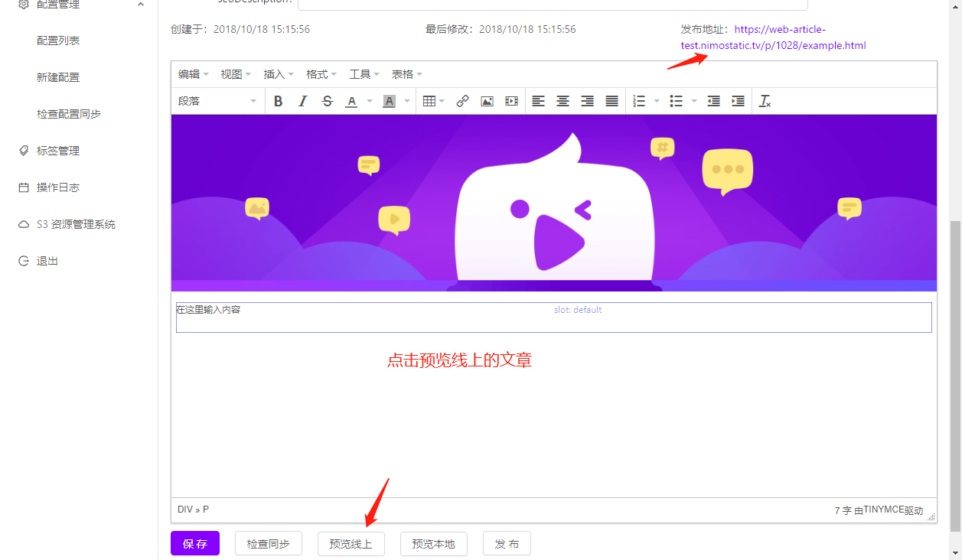The width and height of the screenshot is (962, 560).
Task: Open the 编辑 menu
Action: (x=193, y=74)
